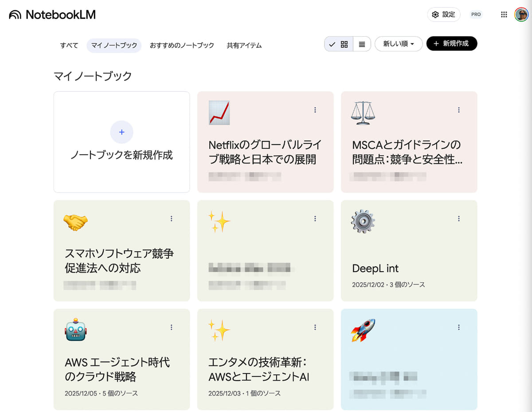This screenshot has height=412, width=532.
Task: Open the DeepL int notebook
Action: 409,251
